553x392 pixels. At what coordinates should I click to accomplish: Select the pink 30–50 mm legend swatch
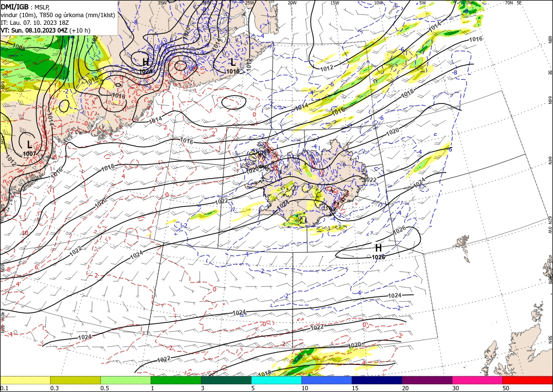(477, 380)
